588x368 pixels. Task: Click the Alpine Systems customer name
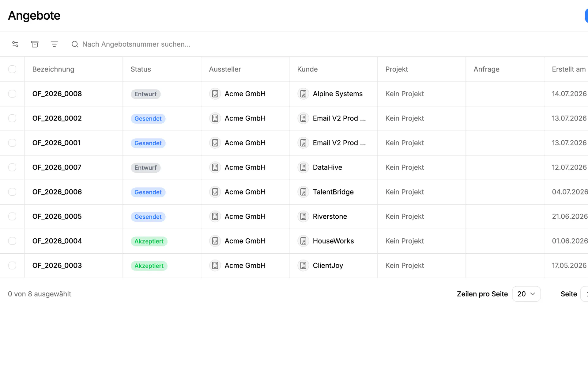pyautogui.click(x=337, y=94)
